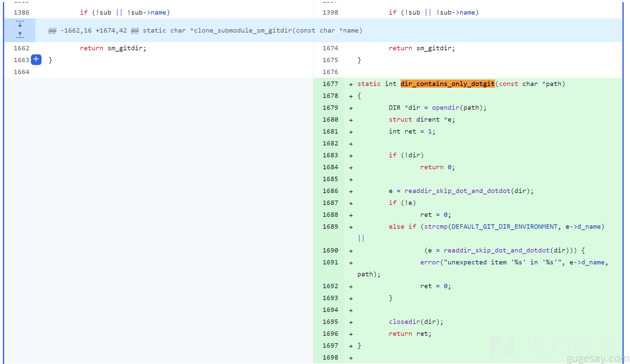Select right-side line number 1398
The image size is (630, 364).
point(330,12)
